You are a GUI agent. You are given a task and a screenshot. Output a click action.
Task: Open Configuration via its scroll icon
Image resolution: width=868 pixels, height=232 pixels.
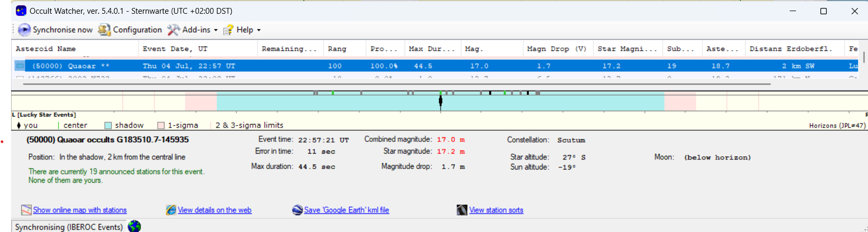104,30
